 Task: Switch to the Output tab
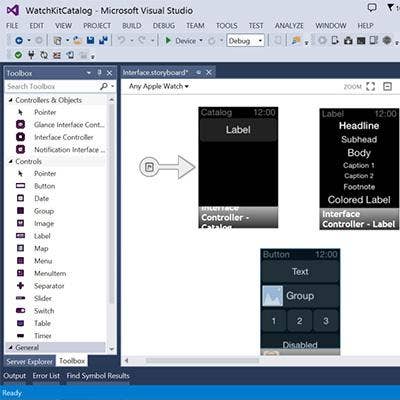[x=15, y=376]
